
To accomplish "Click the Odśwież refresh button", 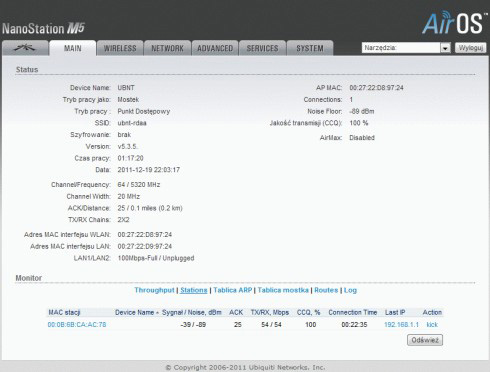I will 425,340.
